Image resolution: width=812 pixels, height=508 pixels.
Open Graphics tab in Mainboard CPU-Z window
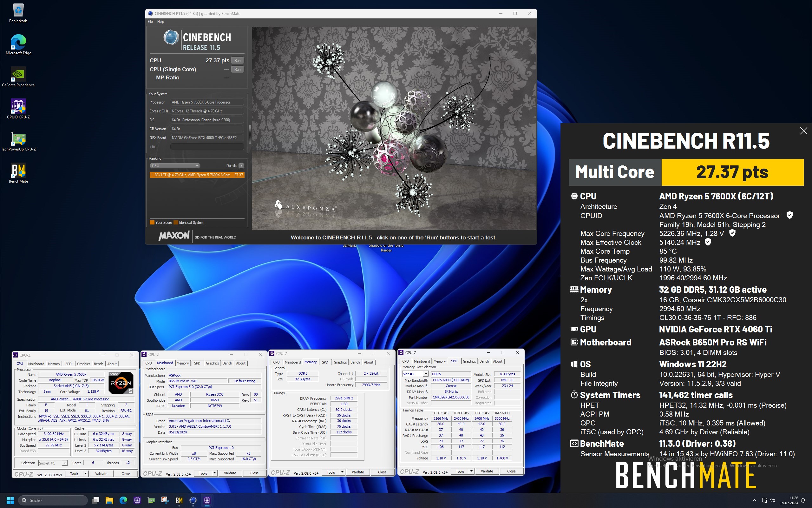point(212,363)
